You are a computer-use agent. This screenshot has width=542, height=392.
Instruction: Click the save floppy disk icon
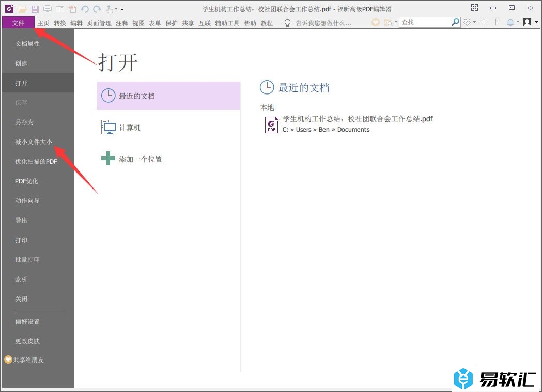(35, 9)
